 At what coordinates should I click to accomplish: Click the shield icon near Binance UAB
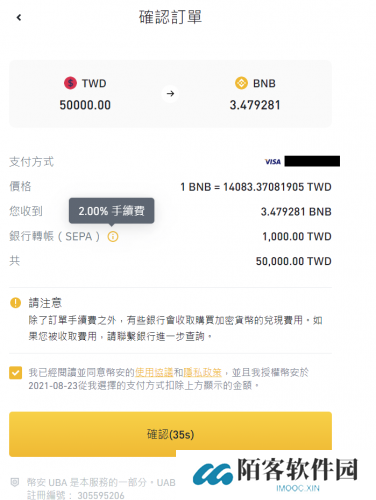click(15, 482)
